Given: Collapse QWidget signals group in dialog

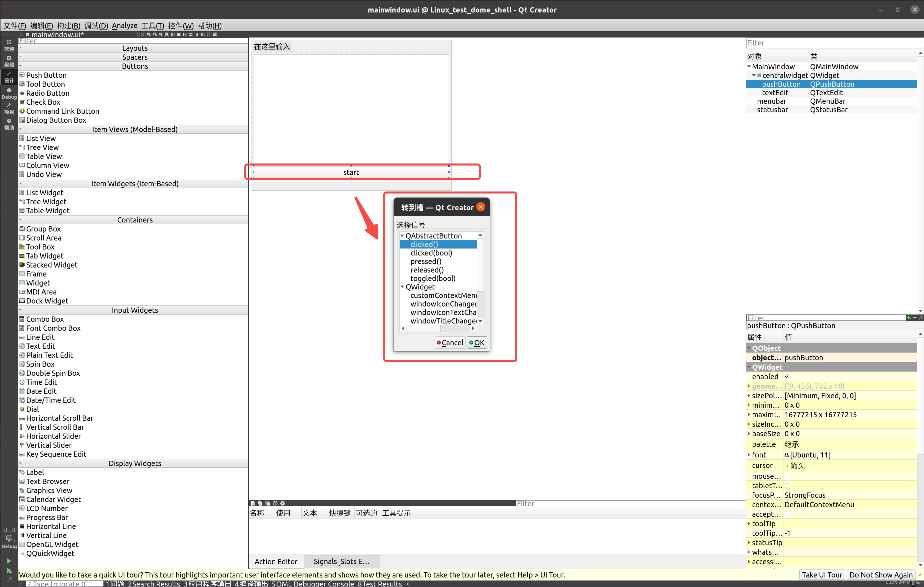Looking at the screenshot, I should pos(402,287).
